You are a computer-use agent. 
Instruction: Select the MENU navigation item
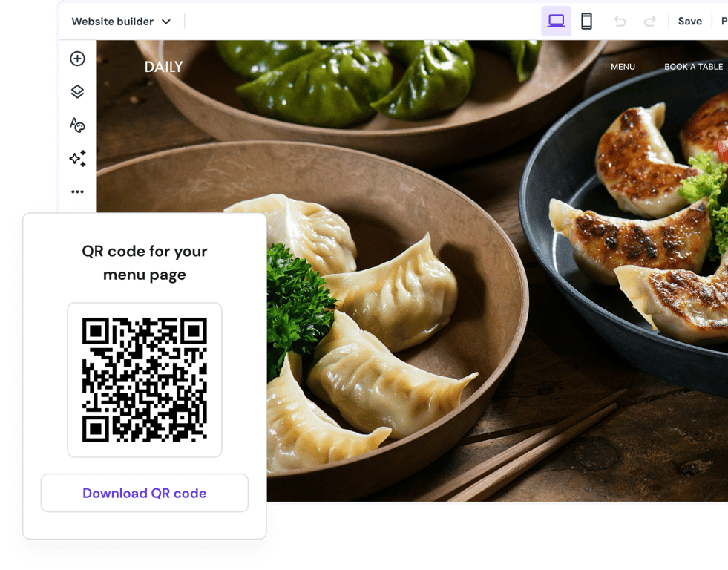coord(623,66)
